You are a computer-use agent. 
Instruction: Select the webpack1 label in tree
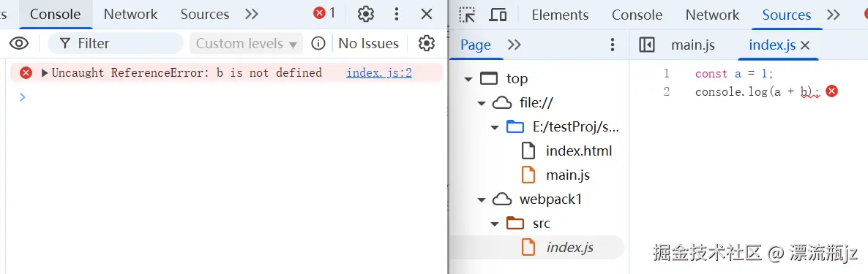click(x=551, y=199)
